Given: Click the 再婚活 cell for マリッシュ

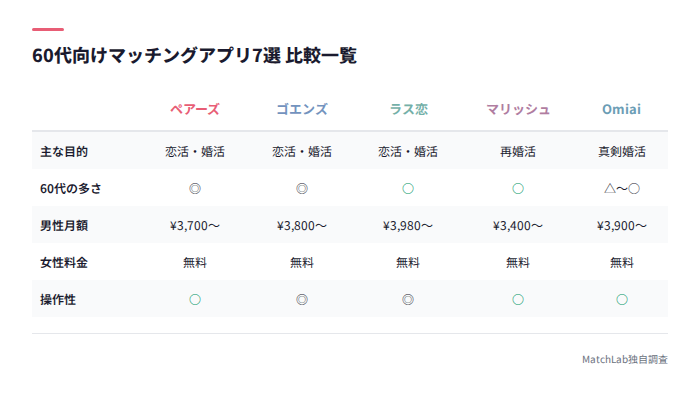Looking at the screenshot, I should [x=518, y=152].
